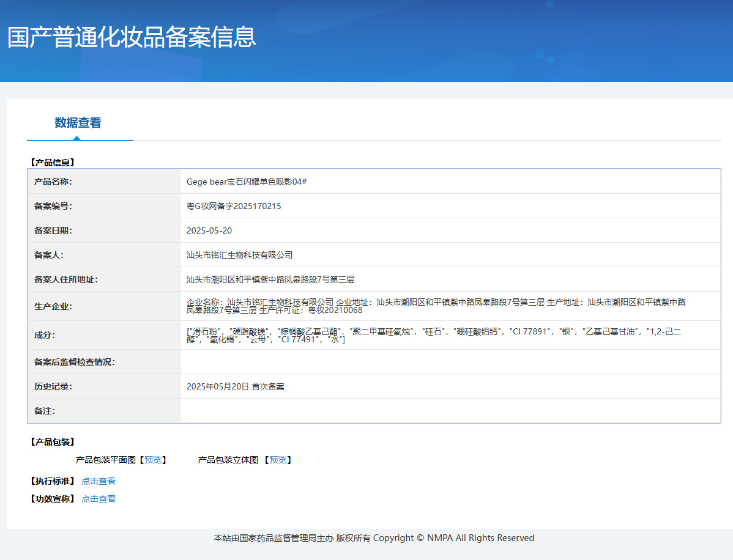Click the 【产品信息】 section heading

53,163
